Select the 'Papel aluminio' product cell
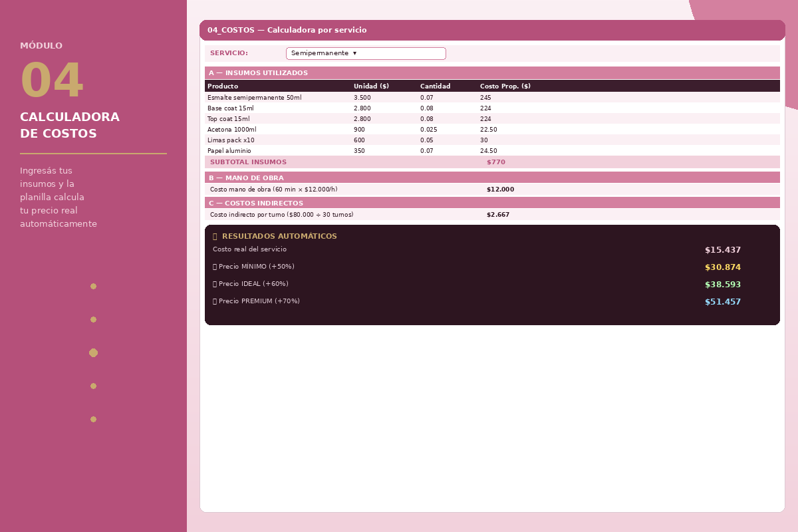Viewport: 798px width, 532px height. tap(229, 151)
